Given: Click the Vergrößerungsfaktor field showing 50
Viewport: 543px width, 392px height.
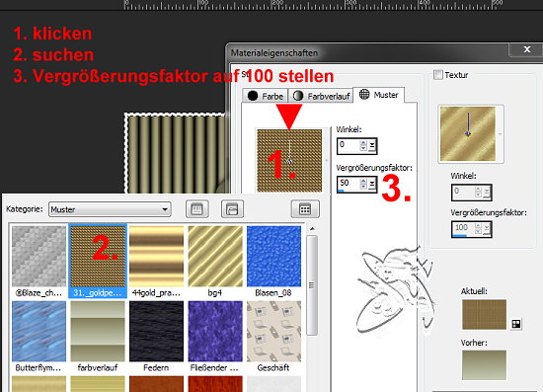Looking at the screenshot, I should point(349,184).
